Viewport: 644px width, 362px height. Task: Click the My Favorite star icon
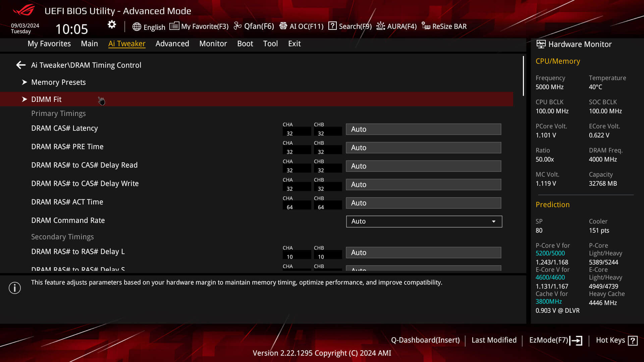174,26
